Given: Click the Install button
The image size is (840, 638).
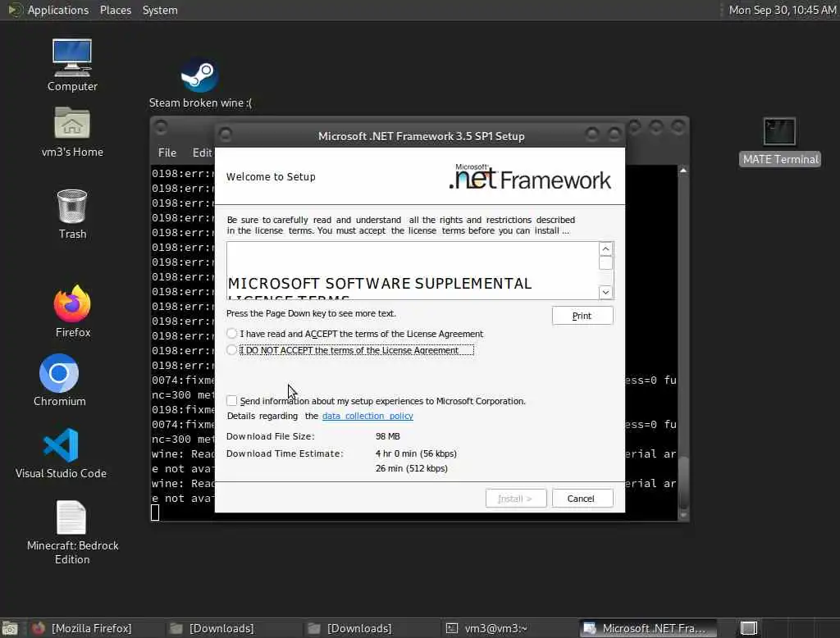Looking at the screenshot, I should [x=516, y=499].
